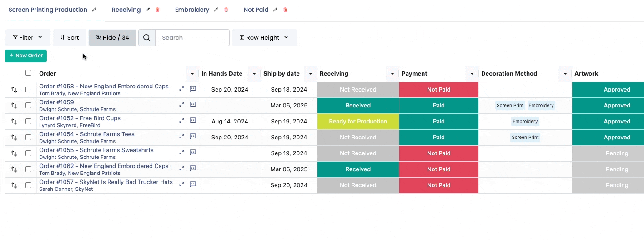
Task: Switch to the Embroidery tab
Action: (192, 10)
